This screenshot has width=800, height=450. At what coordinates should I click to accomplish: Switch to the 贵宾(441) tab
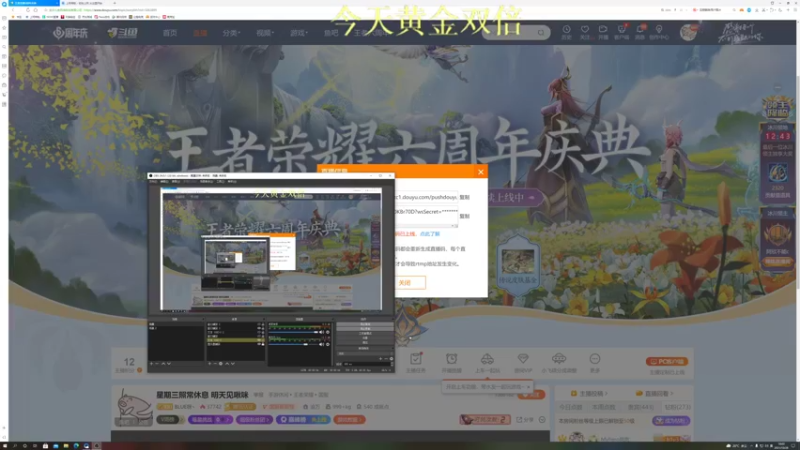[x=641, y=407]
